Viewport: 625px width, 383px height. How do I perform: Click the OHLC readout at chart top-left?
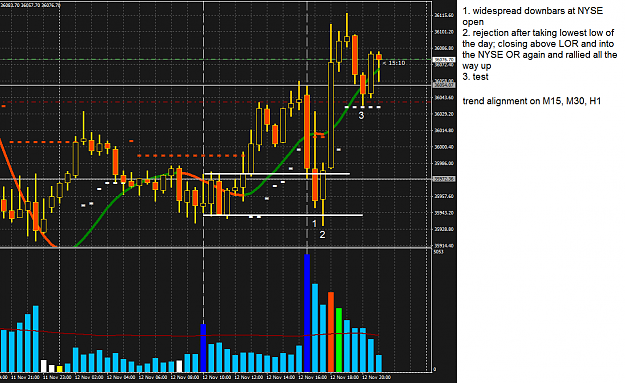tap(30, 5)
